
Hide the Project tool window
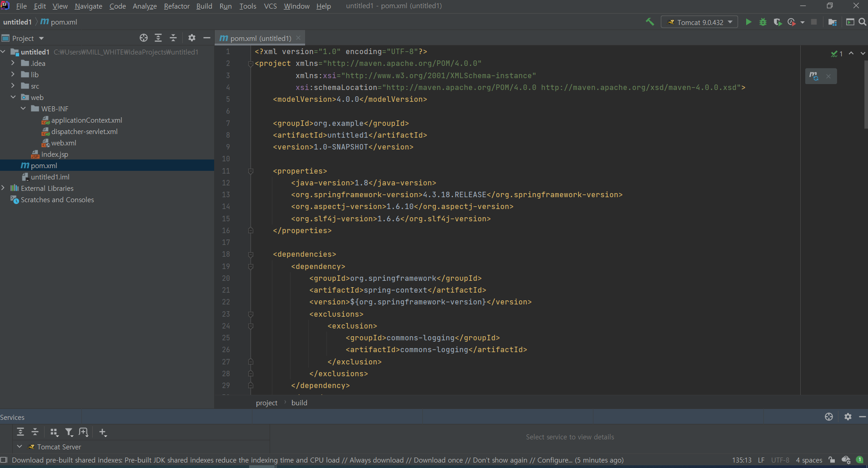coord(206,38)
